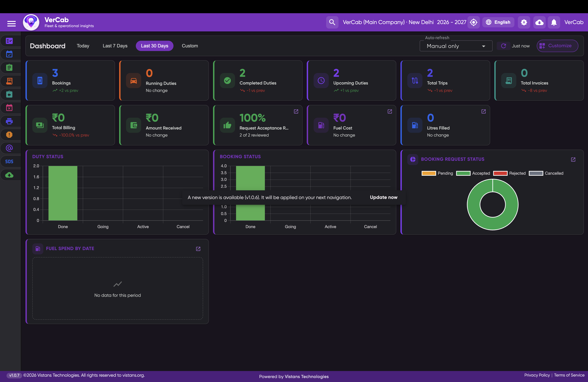This screenshot has width=588, height=382.
Task: Click the VerCab logo avatar
Action: (x=31, y=22)
